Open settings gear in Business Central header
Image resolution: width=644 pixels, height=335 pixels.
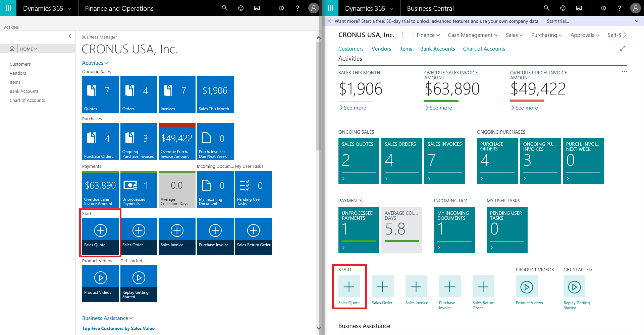pos(603,8)
